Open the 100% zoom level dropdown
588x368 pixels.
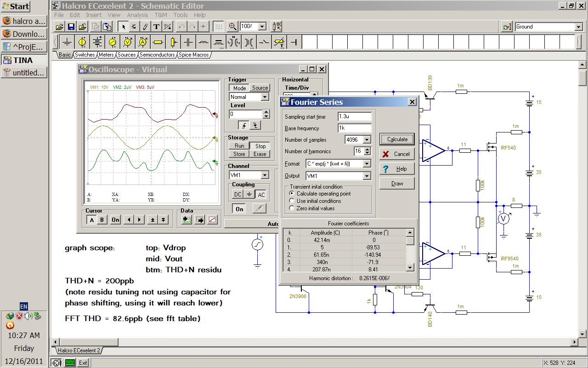click(262, 27)
